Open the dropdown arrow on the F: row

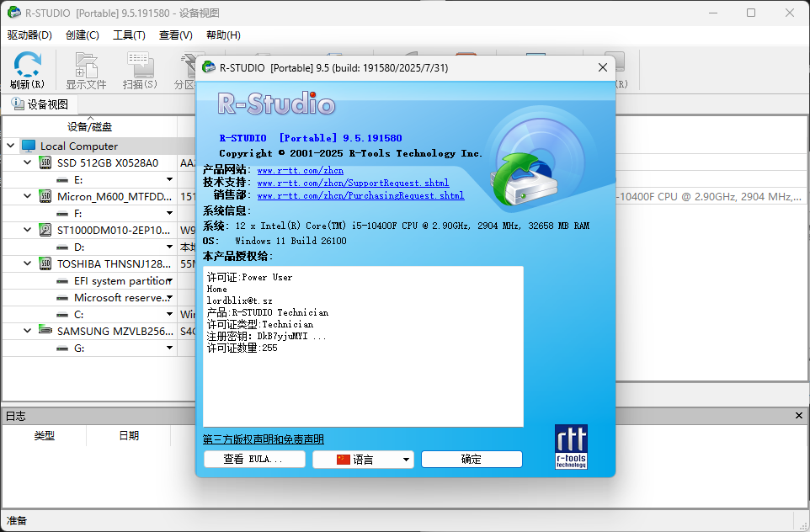click(x=169, y=213)
